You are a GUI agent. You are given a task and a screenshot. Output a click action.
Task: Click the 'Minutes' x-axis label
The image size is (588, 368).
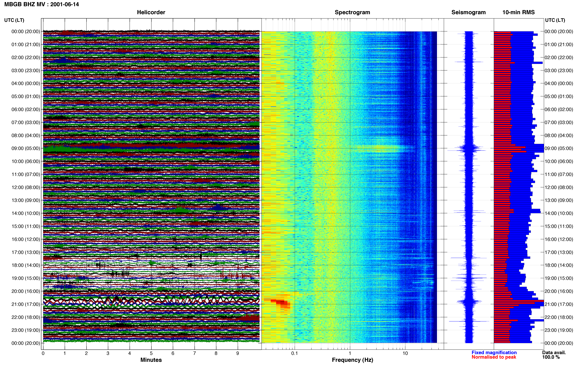(x=151, y=360)
